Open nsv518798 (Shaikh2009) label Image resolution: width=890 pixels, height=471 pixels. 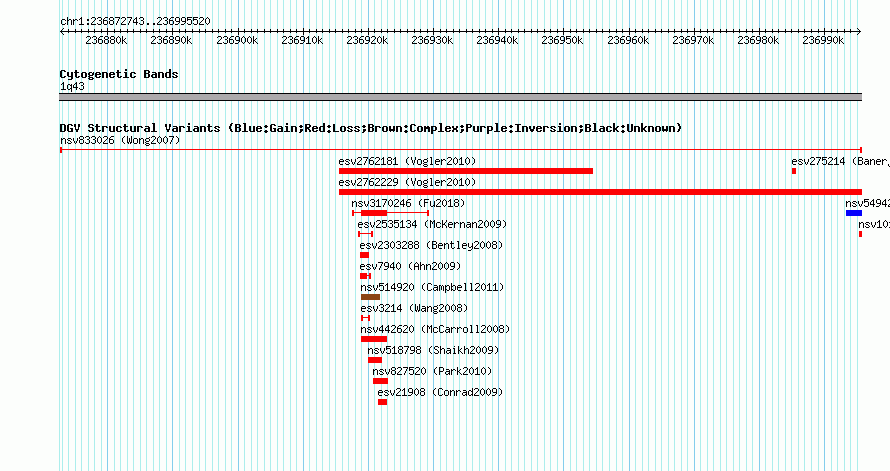tap(433, 350)
